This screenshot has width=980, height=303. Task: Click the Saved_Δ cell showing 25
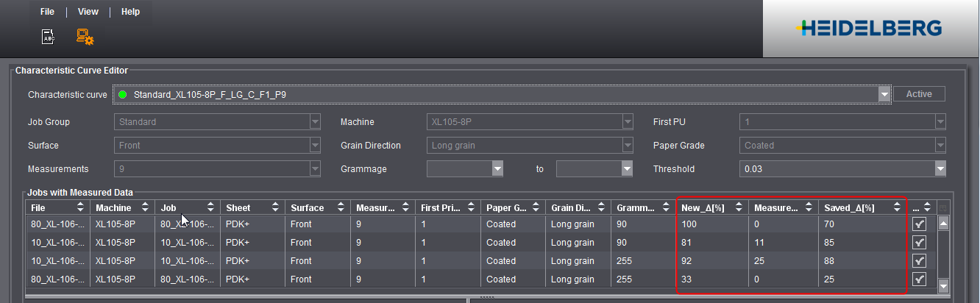click(x=862, y=279)
